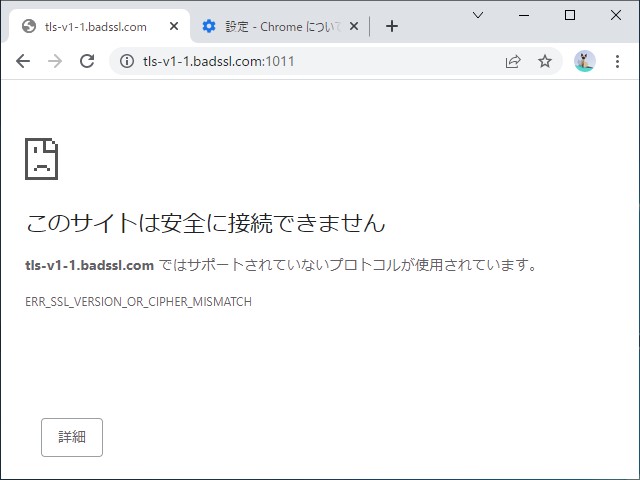The image size is (640, 480).
Task: View site information icon in address bar
Action: click(x=127, y=61)
